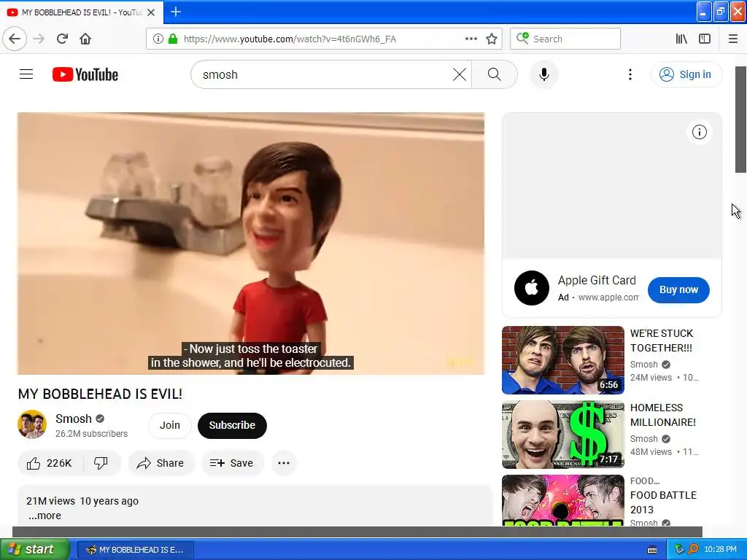Open the ad info icon

click(x=699, y=132)
